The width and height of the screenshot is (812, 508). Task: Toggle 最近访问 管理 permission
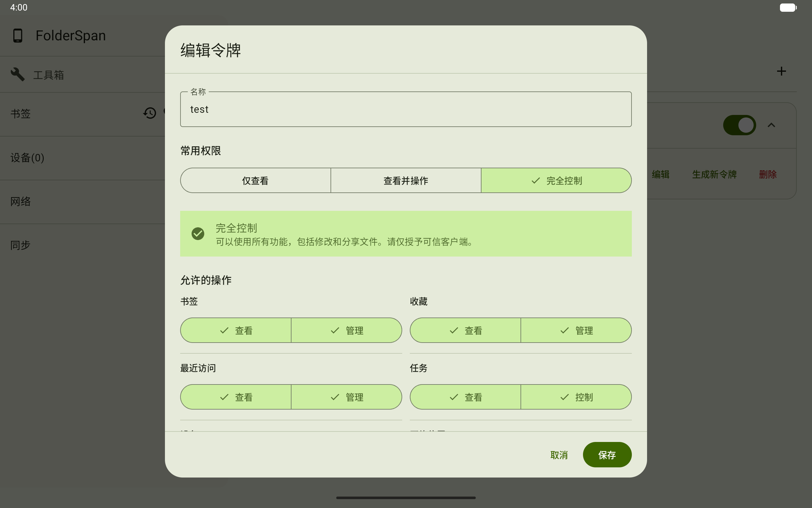click(x=346, y=397)
